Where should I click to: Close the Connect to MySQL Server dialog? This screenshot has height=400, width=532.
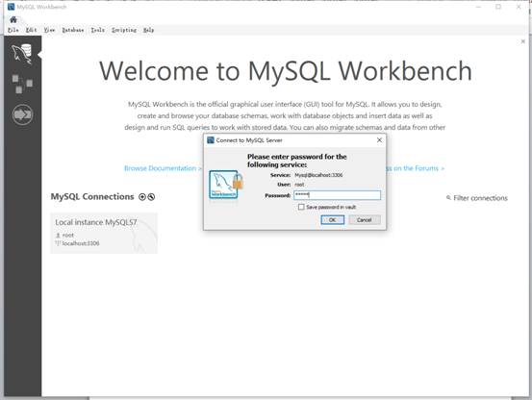click(379, 140)
